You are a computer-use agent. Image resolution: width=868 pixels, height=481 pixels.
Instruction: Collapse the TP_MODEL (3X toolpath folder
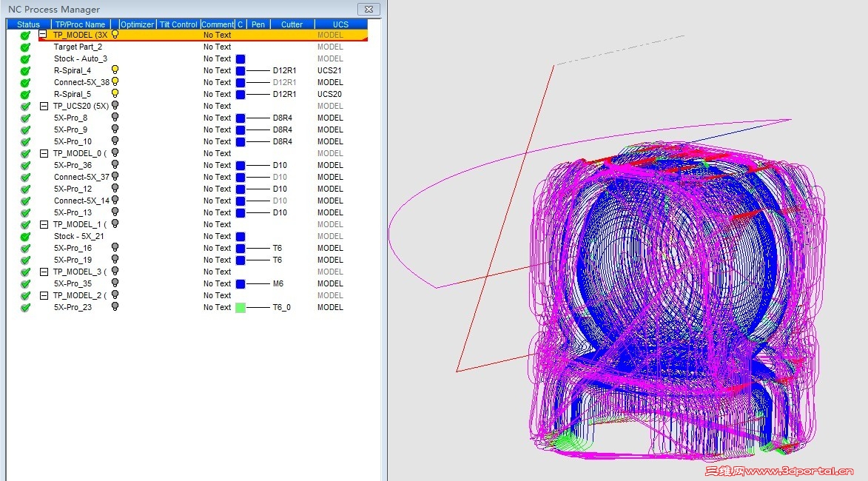click(x=43, y=34)
